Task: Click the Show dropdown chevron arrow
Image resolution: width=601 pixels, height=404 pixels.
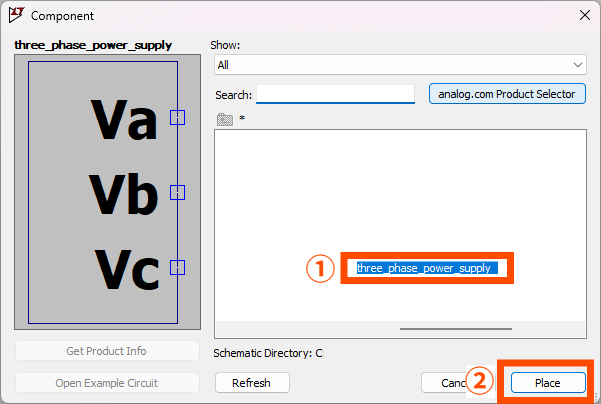Action: point(579,64)
